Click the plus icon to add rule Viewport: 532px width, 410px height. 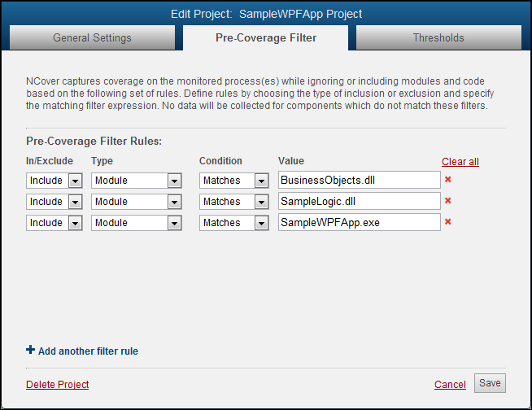coord(31,351)
